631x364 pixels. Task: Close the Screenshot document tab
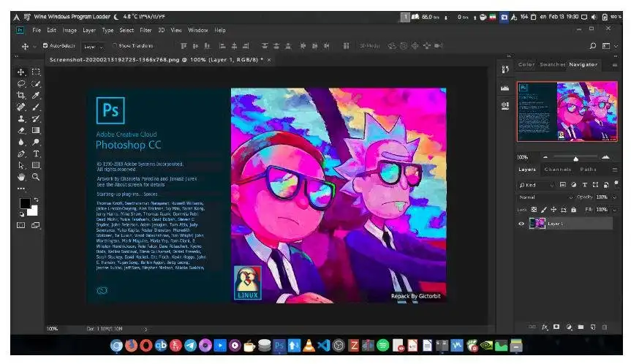pyautogui.click(x=268, y=59)
